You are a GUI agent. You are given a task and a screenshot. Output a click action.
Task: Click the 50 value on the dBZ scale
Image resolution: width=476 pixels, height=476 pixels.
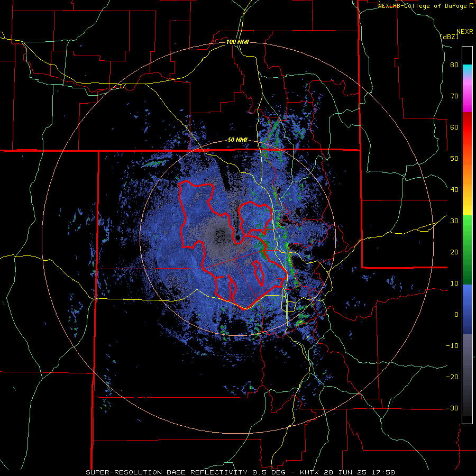click(454, 159)
